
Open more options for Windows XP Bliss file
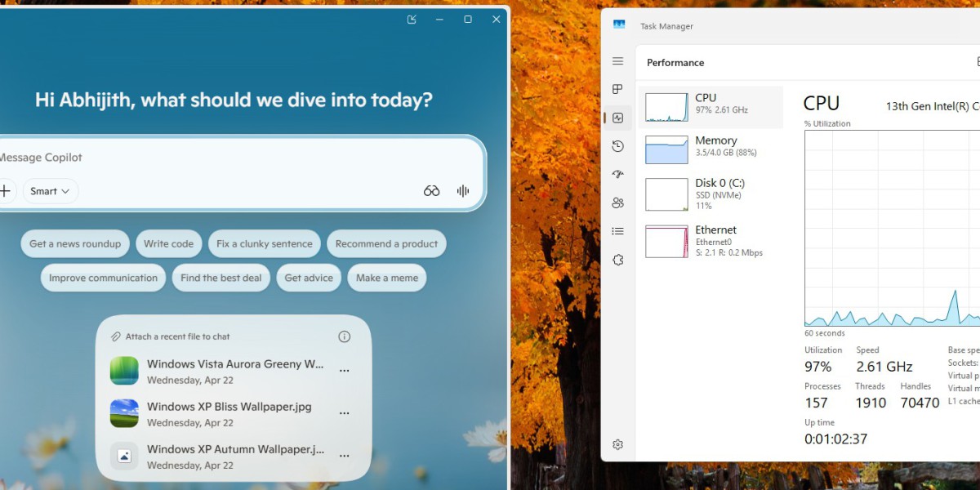[345, 413]
